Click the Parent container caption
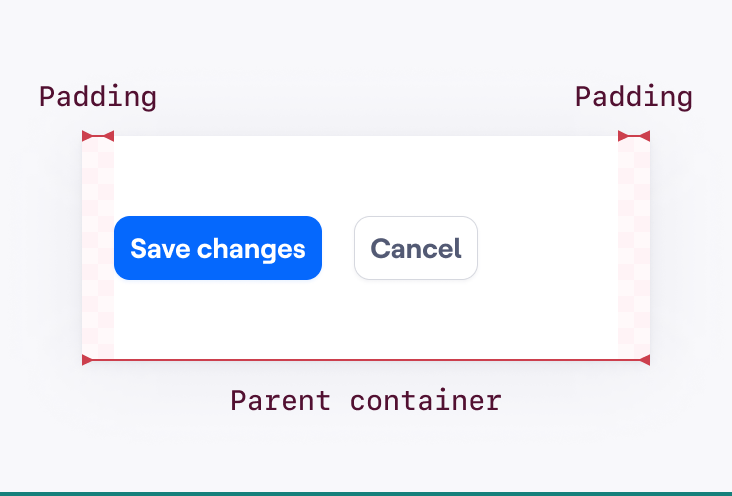Screen dimensions: 732x496 coord(366,400)
